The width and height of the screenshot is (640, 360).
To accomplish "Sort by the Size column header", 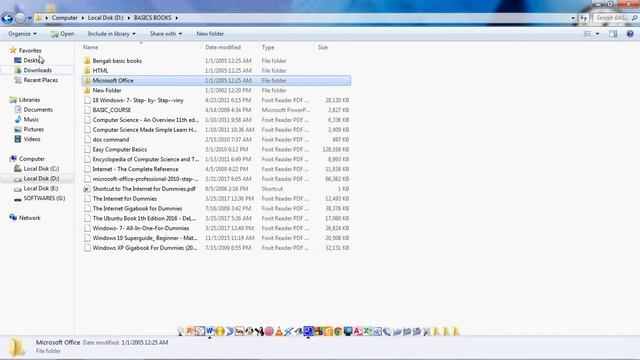I will 323,47.
